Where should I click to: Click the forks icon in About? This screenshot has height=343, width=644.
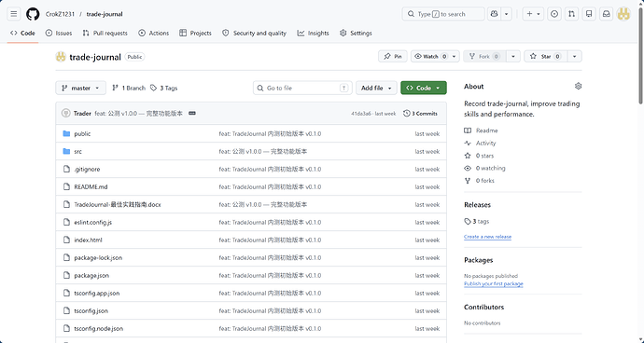468,181
